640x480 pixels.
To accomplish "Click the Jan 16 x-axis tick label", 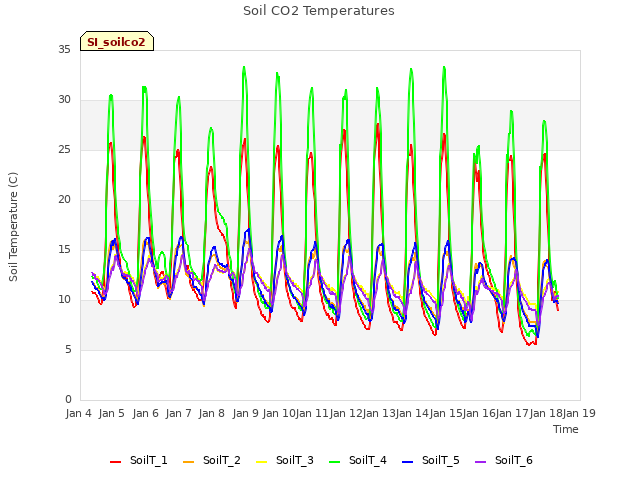I will pyautogui.click(x=479, y=413).
